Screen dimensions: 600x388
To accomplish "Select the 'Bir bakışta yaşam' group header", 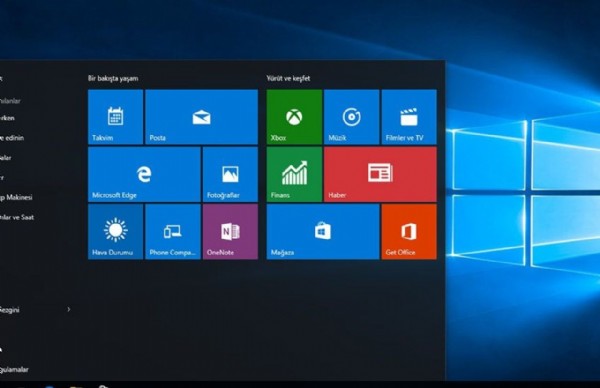I will [113, 78].
